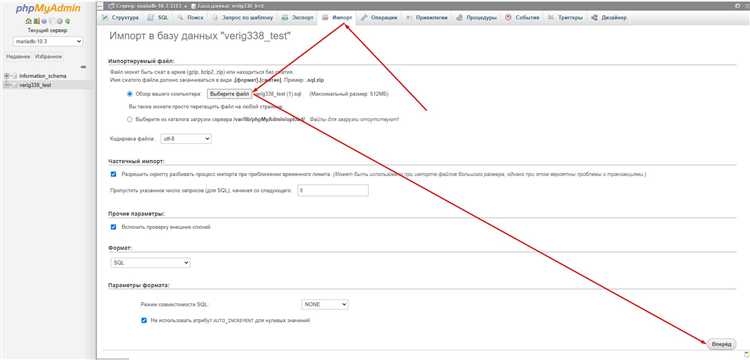Select the Импорт tab
Image resolution: width=750 pixels, height=360 pixels.
tap(338, 18)
